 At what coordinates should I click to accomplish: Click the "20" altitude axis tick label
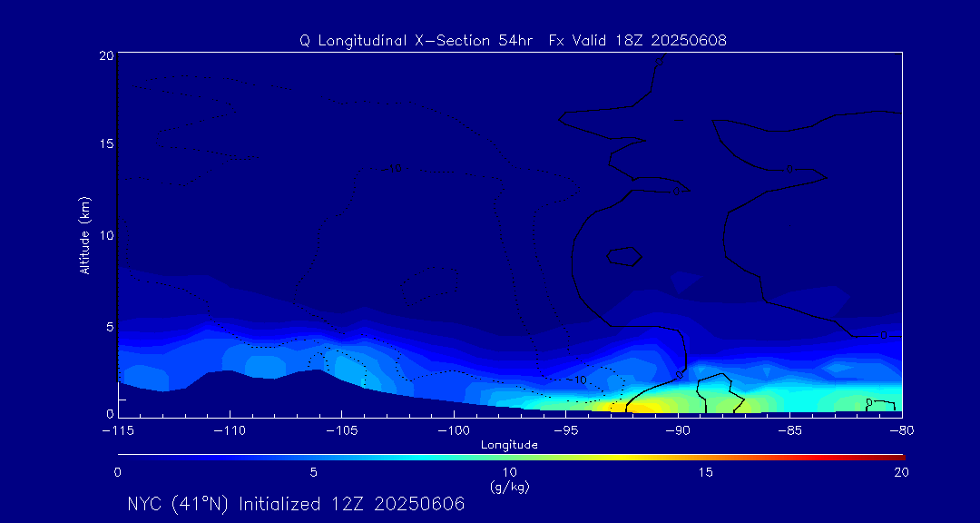tap(106, 55)
